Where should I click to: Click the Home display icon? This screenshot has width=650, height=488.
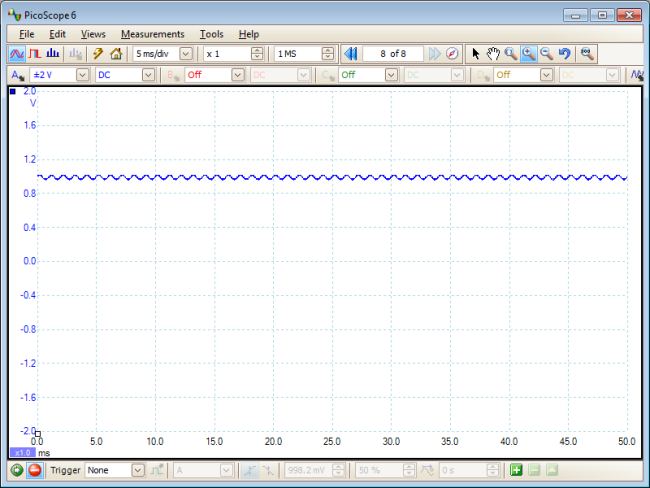point(116,53)
